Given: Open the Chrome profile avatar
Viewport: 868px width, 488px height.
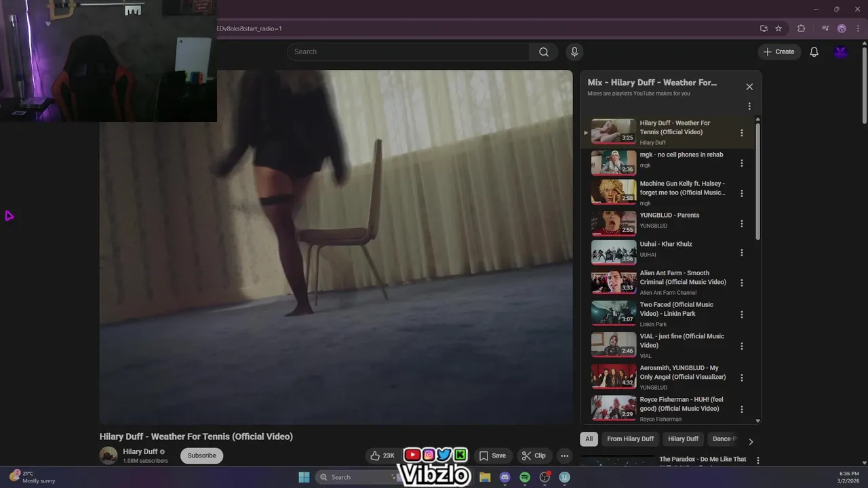Looking at the screenshot, I should click(x=842, y=28).
